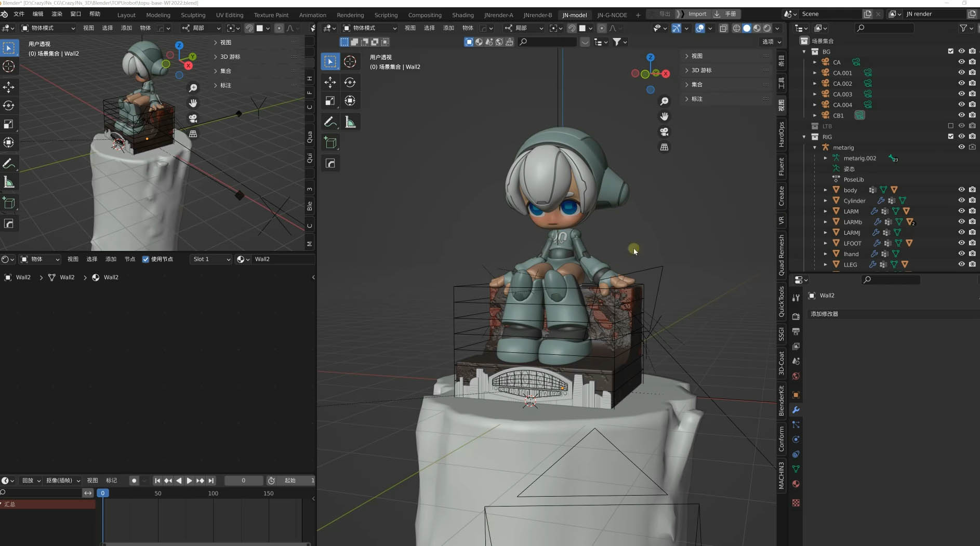Expand the body object in outliner
This screenshot has width=980, height=546.
click(825, 190)
